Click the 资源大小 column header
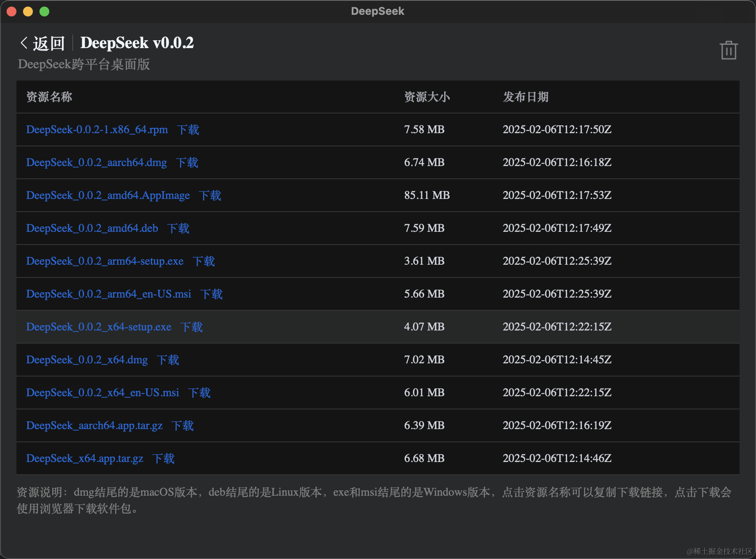Viewport: 756px width, 559px height. point(427,97)
